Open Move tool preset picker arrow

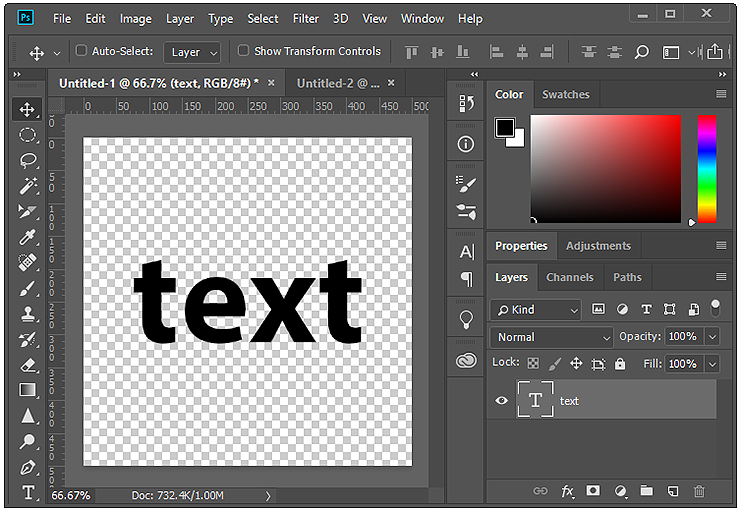57,53
